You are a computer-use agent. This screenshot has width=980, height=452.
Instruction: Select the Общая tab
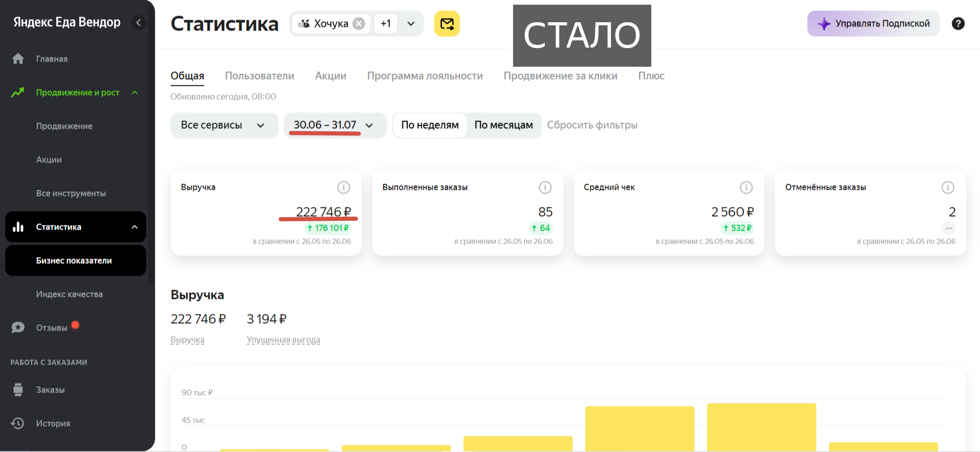pos(187,76)
